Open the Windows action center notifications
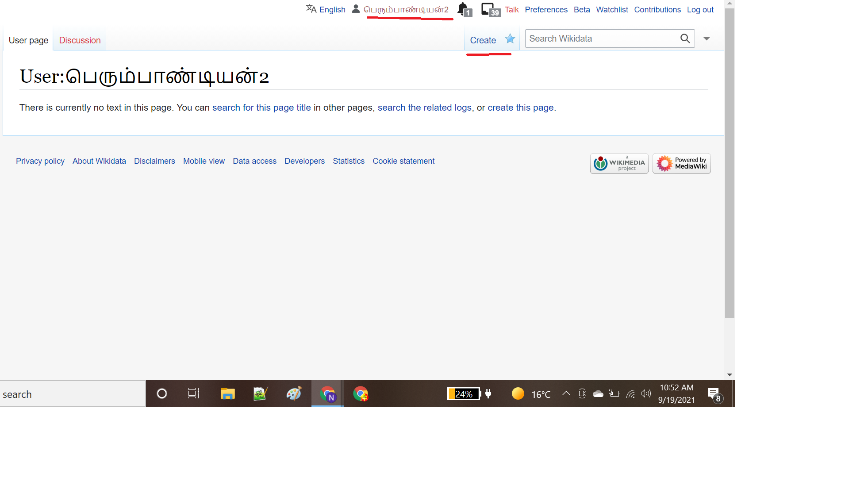The width and height of the screenshot is (868, 478). 714,393
